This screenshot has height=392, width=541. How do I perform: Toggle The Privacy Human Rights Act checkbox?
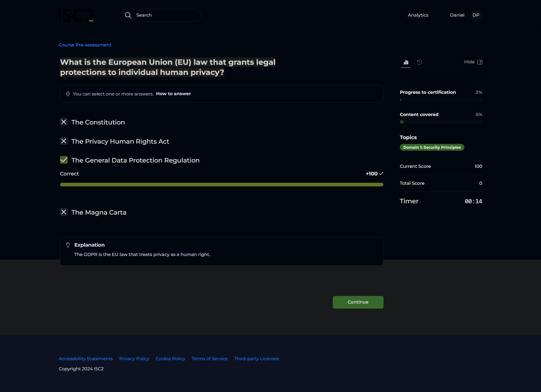pos(64,141)
